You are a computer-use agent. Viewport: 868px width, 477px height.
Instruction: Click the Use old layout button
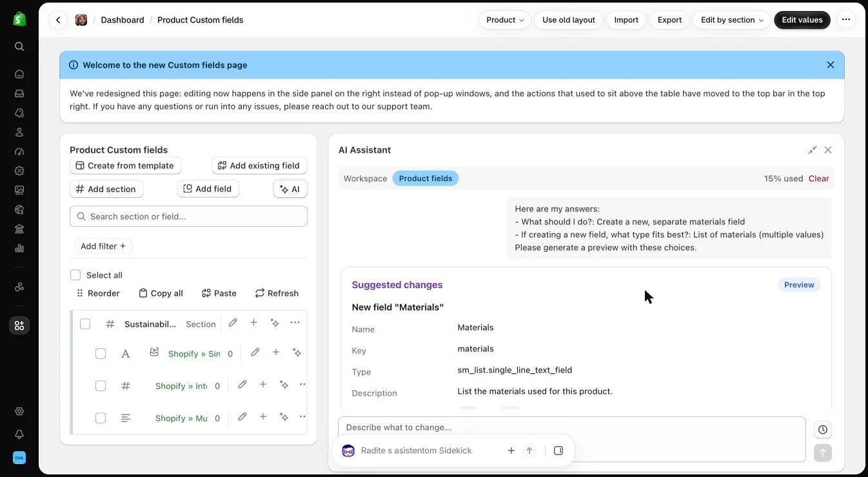click(569, 20)
